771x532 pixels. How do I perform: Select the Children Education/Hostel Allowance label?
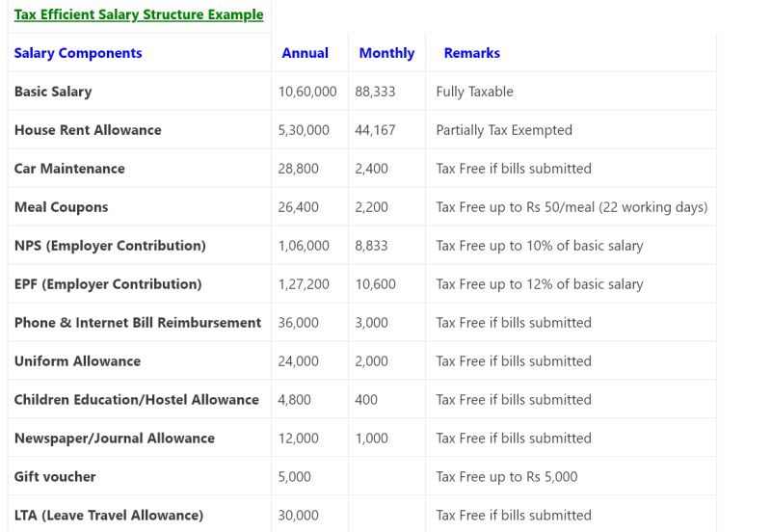tap(137, 400)
